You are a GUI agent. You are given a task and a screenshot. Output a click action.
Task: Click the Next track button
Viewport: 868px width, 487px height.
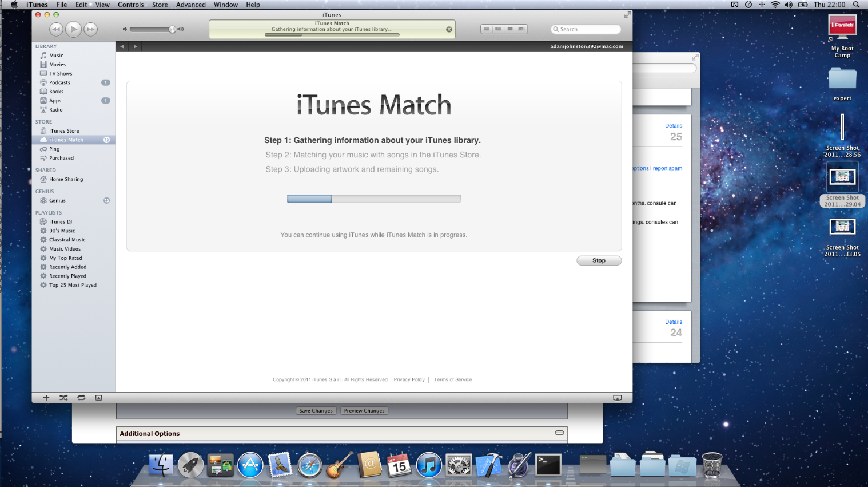(90, 29)
